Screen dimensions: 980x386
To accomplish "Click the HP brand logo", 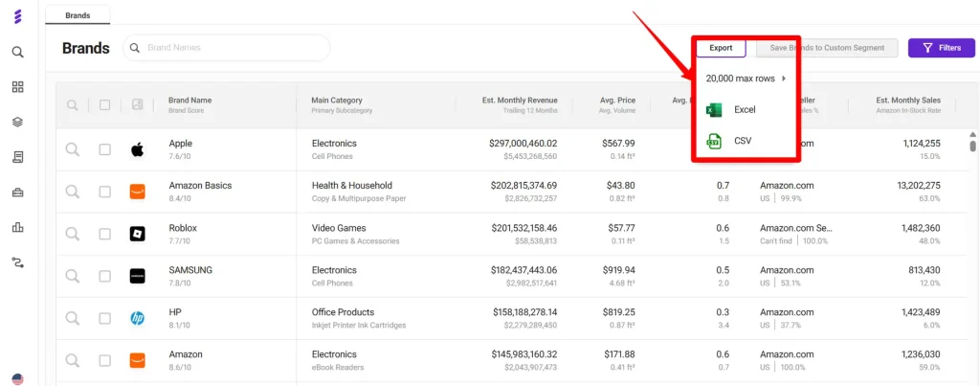I will click(138, 318).
